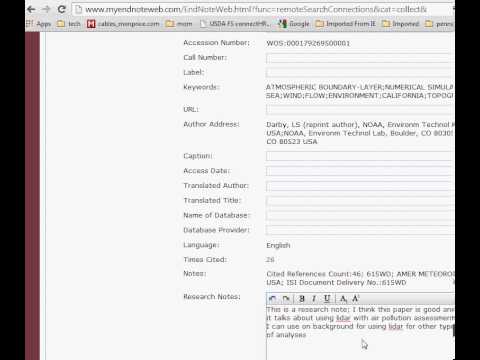Click the Language value English
The width and height of the screenshot is (480, 360).
278,245
